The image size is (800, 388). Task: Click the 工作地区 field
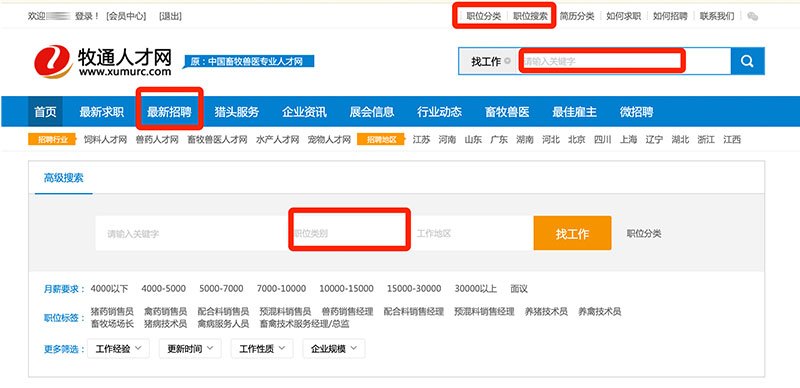pyautogui.click(x=472, y=233)
